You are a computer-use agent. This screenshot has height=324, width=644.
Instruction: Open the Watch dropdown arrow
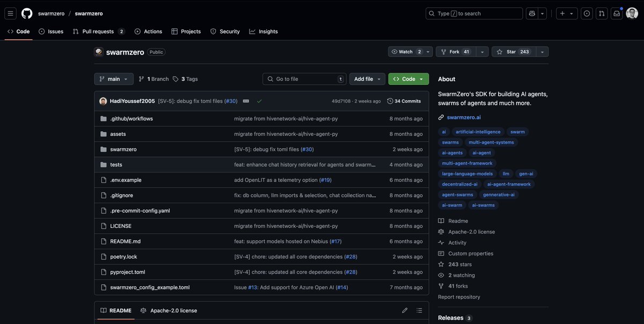[x=428, y=52]
